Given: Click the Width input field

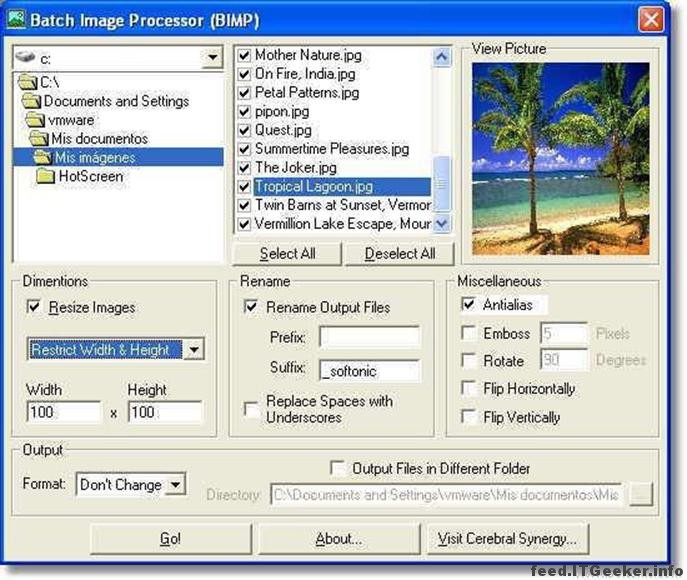Looking at the screenshot, I should pyautogui.click(x=64, y=412).
